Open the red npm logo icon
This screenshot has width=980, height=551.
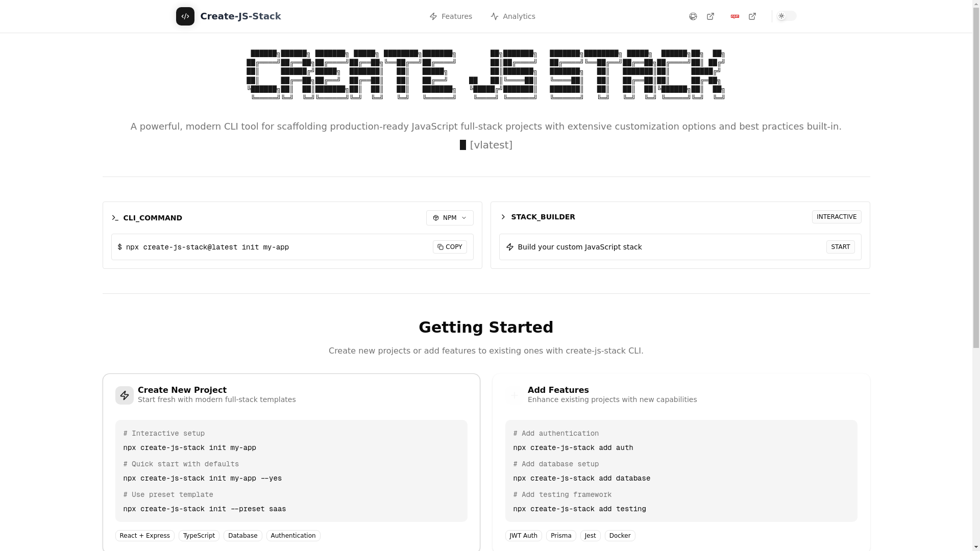point(735,16)
